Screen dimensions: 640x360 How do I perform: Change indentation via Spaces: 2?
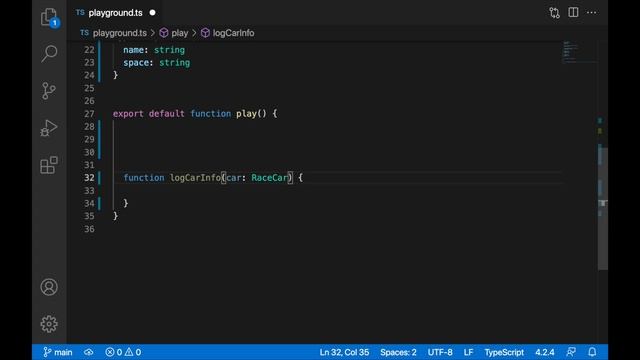(398, 352)
